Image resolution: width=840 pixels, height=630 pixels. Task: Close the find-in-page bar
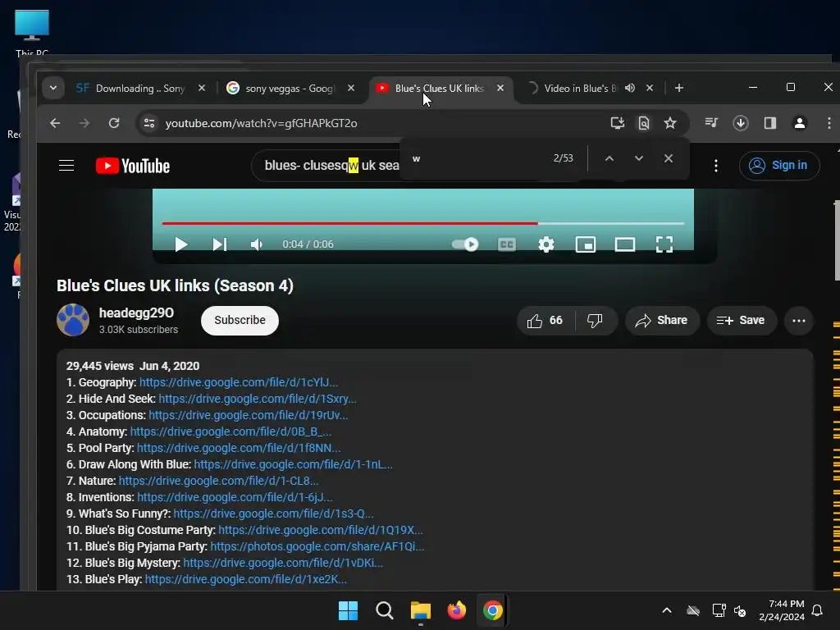click(668, 158)
